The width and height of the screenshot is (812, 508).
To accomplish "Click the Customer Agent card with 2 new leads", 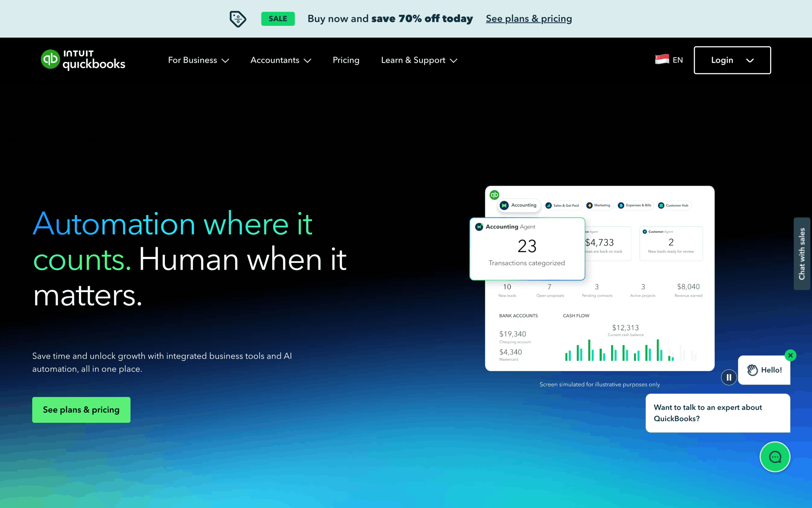I will (671, 243).
